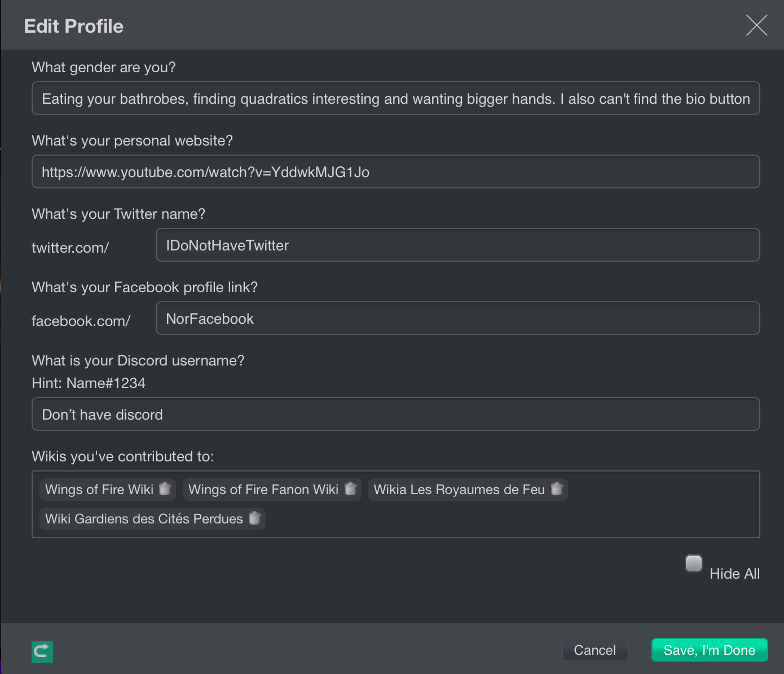Click the personal website URL field
This screenshot has width=784, height=674.
tap(395, 172)
